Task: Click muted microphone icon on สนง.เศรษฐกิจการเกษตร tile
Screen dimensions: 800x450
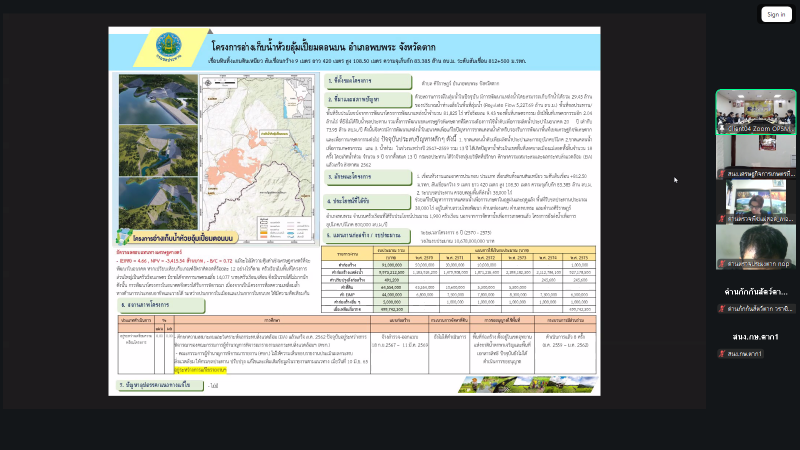Action: (x=722, y=173)
